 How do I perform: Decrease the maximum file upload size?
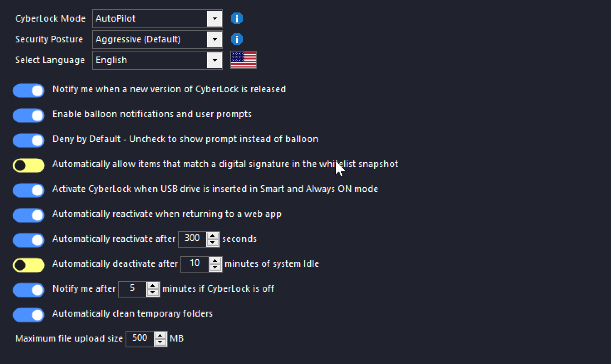(160, 342)
